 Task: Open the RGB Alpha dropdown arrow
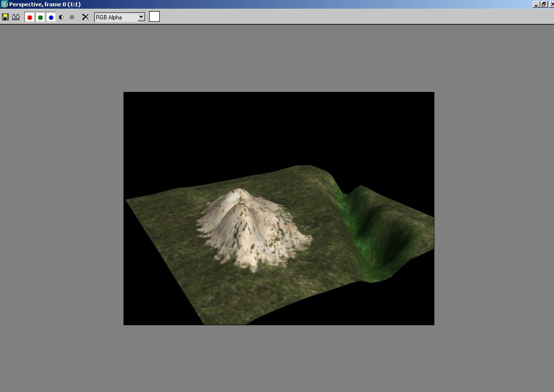coord(141,17)
